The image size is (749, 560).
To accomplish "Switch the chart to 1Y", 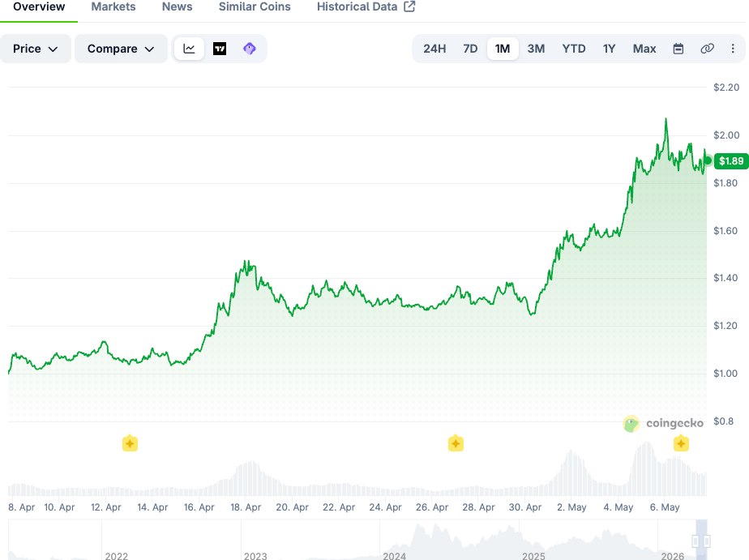I will click(609, 49).
